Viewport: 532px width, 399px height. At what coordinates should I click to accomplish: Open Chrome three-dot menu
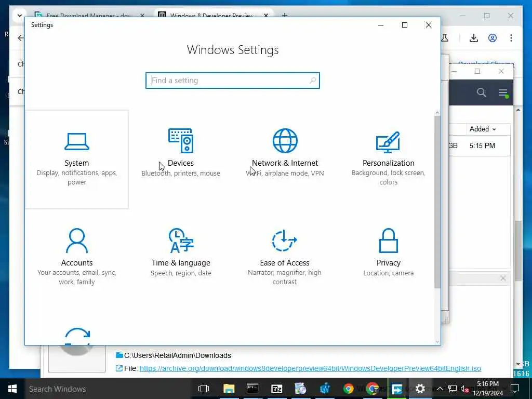(x=511, y=38)
